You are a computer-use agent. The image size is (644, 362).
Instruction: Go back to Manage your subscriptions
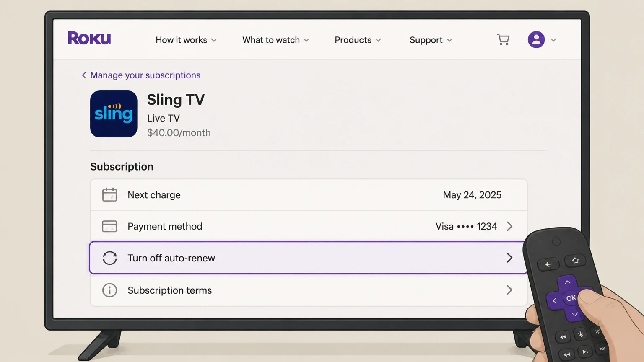(145, 75)
